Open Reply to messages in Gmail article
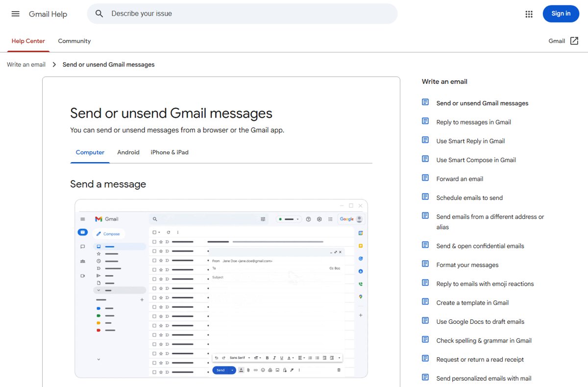The width and height of the screenshot is (588, 387). (473, 122)
